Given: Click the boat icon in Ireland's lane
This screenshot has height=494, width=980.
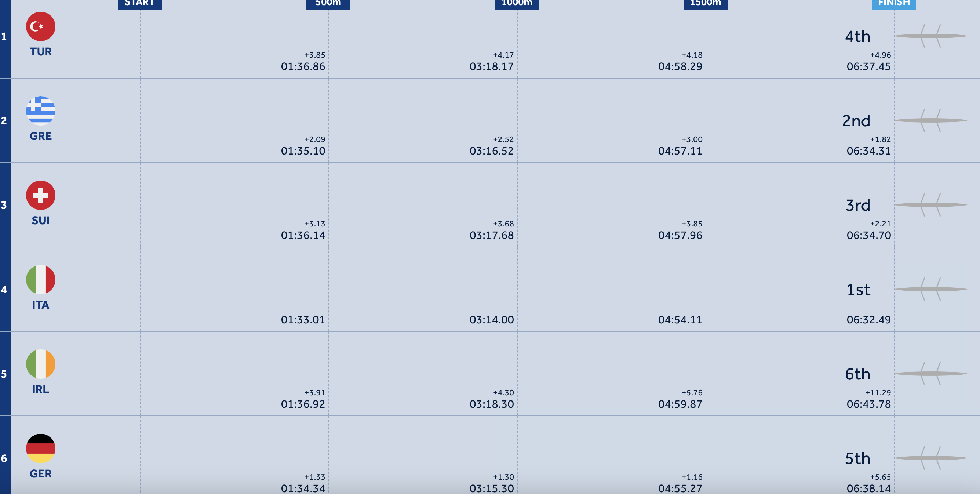Looking at the screenshot, I should click(x=930, y=374).
